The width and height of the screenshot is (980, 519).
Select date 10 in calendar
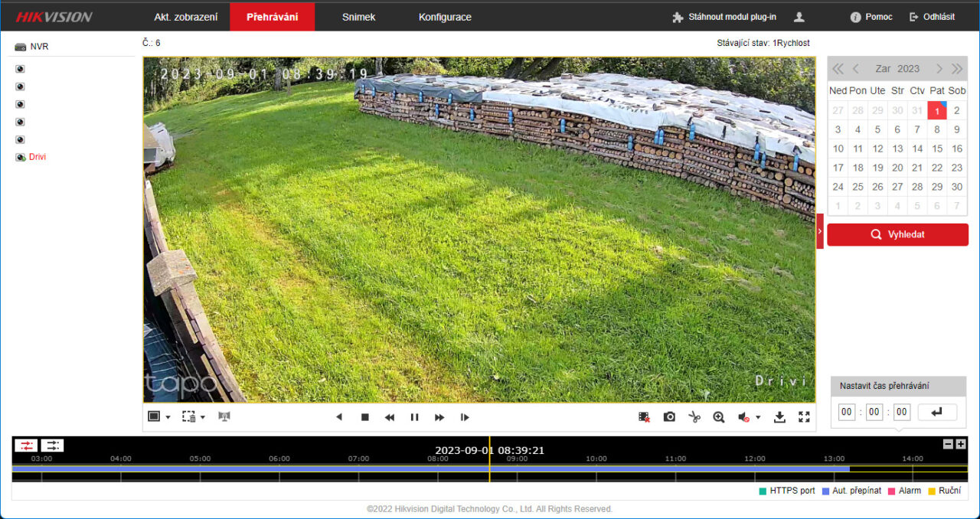tap(838, 149)
